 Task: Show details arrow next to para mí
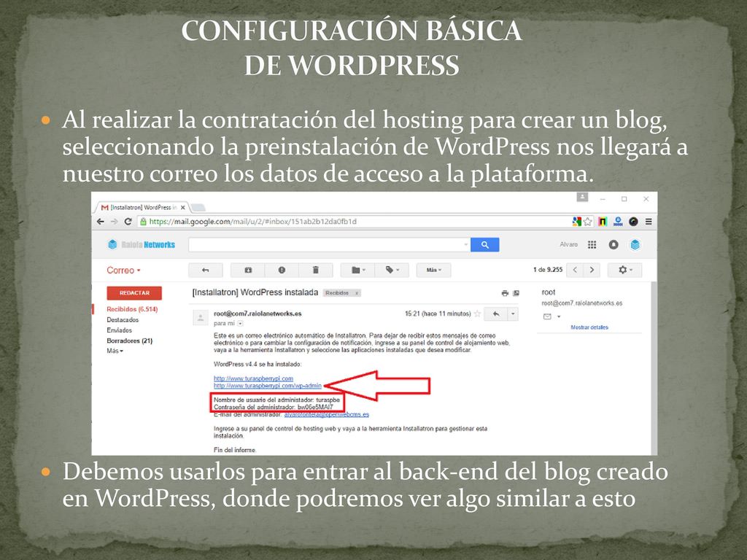tap(241, 323)
